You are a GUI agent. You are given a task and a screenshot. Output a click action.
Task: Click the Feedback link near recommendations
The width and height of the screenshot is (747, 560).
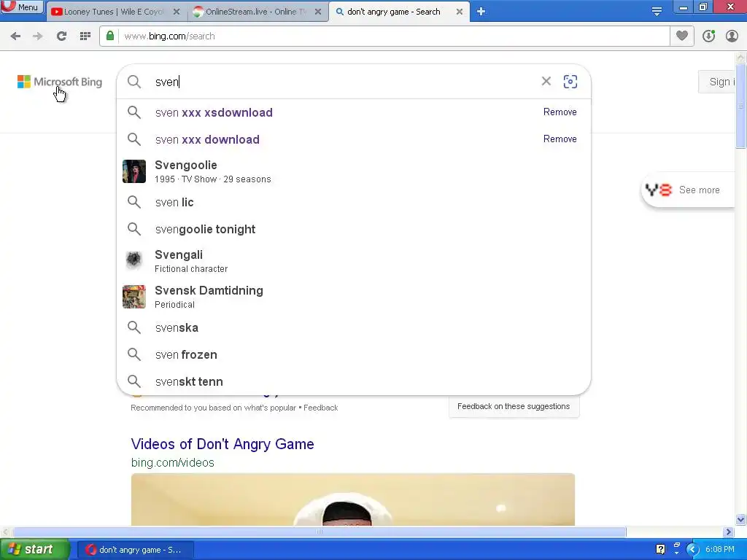(321, 408)
